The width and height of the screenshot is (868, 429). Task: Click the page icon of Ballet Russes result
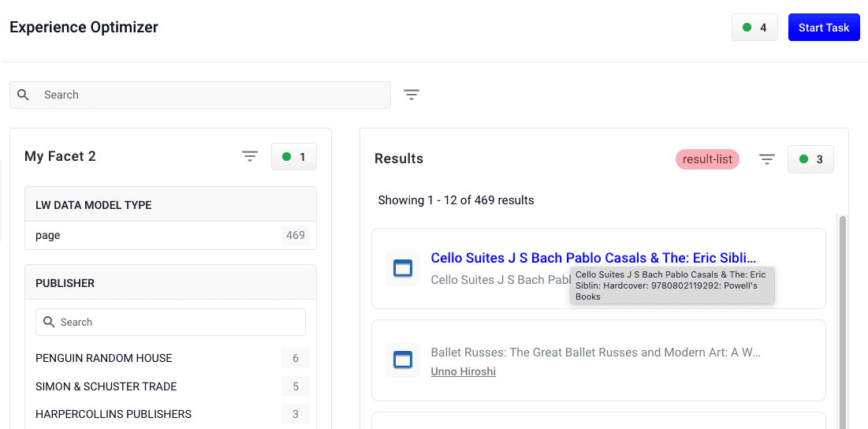click(x=403, y=360)
